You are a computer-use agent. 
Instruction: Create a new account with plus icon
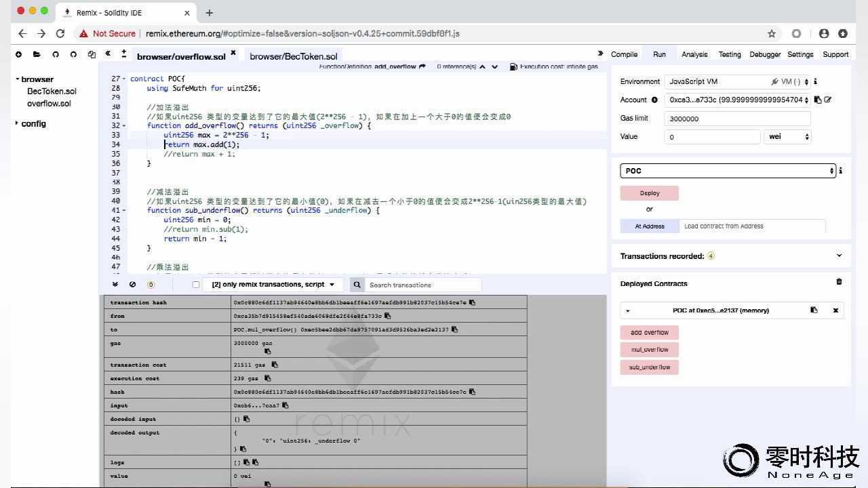pyautogui.click(x=654, y=100)
